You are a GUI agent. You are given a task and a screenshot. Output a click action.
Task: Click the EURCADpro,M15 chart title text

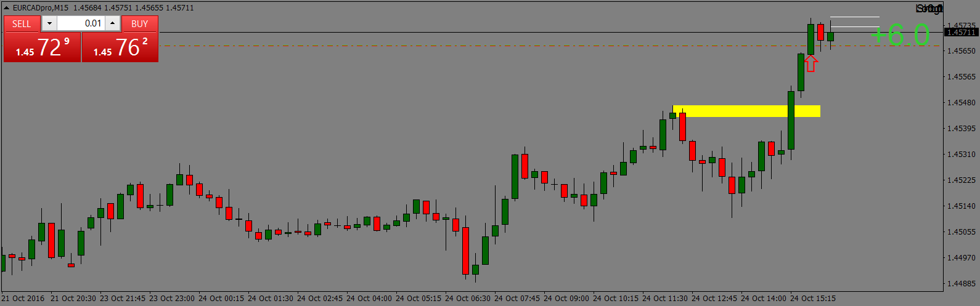point(41,8)
